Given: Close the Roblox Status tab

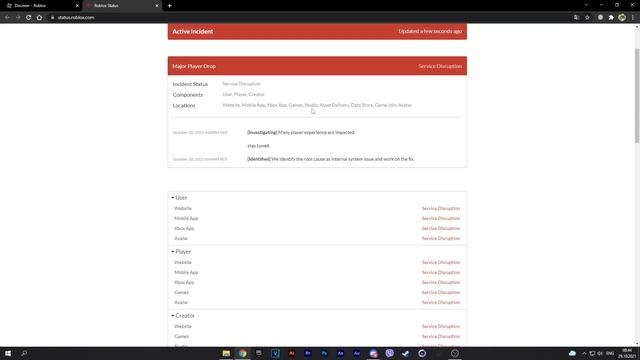Looking at the screenshot, I should click(157, 6).
